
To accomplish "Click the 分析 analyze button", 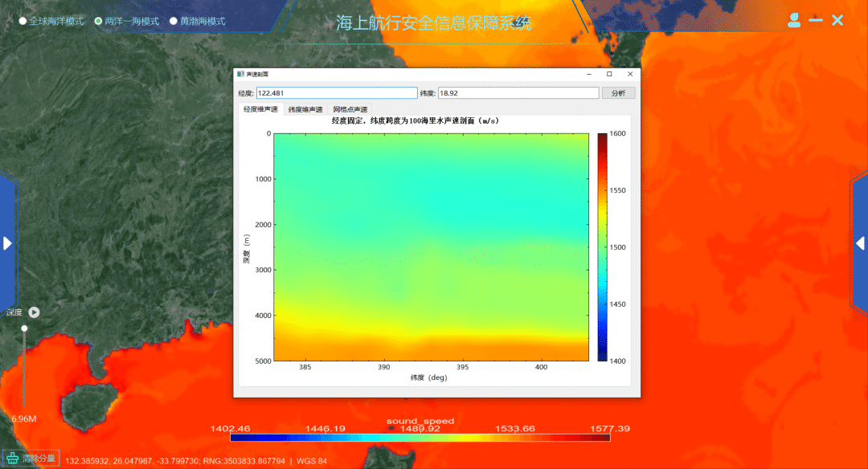I will (x=618, y=93).
